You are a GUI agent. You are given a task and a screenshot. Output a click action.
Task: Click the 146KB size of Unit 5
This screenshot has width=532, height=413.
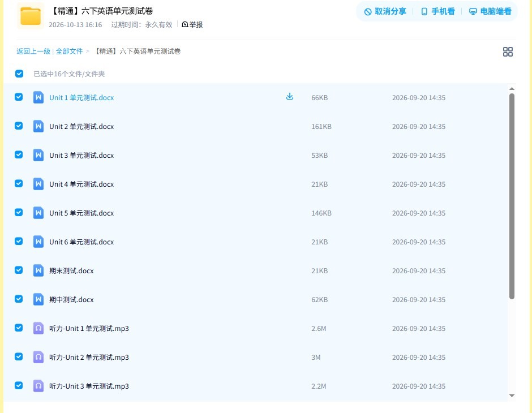[321, 213]
